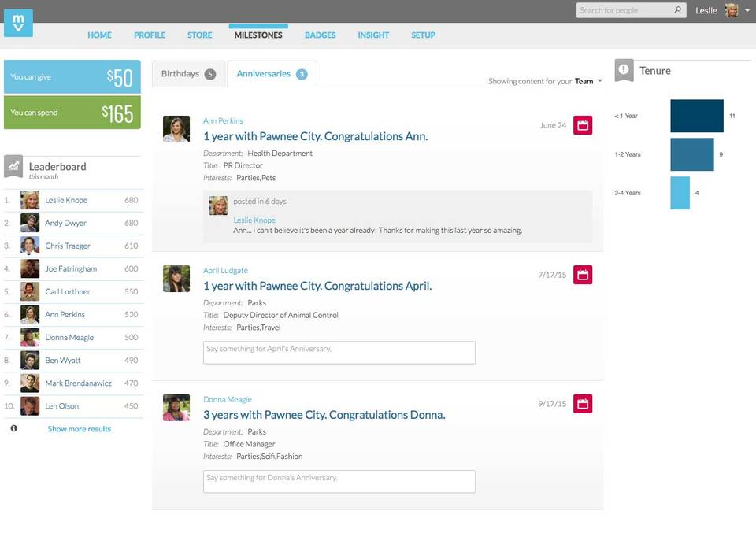
Task: Click Donna Meagle's leaderboard thumbnail photo
Action: (30, 337)
